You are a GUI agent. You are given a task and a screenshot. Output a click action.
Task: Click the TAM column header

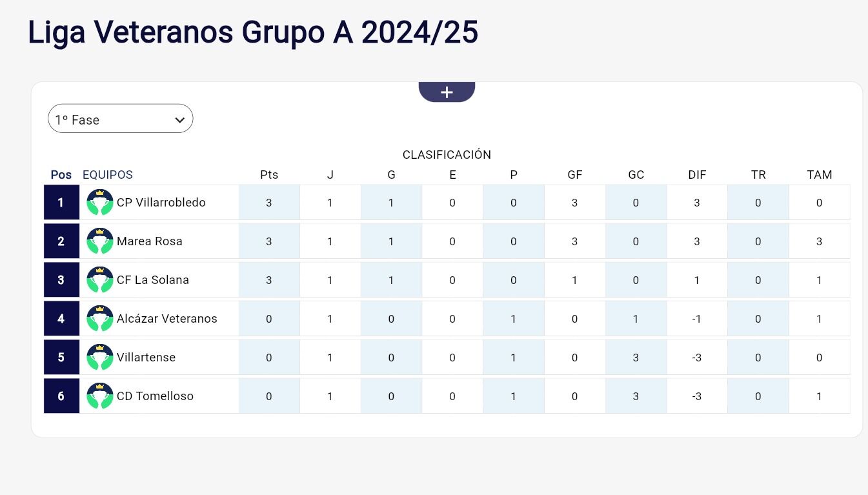click(819, 175)
